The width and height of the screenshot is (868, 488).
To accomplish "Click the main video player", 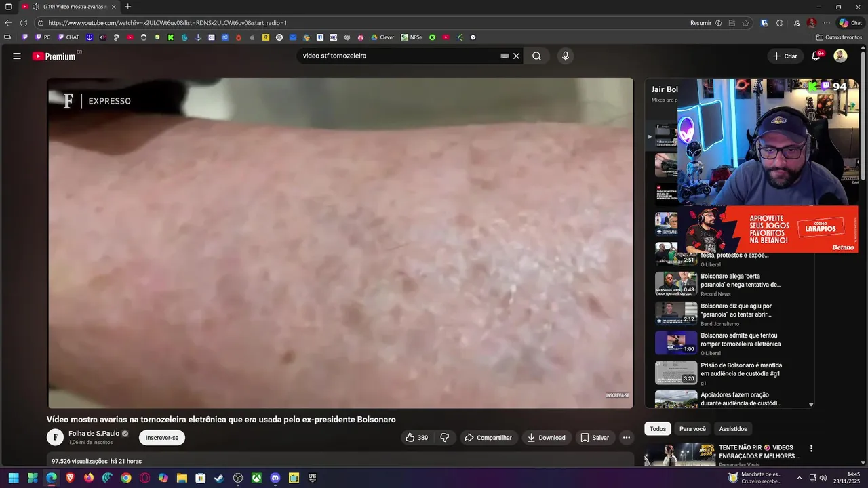I will (x=340, y=243).
